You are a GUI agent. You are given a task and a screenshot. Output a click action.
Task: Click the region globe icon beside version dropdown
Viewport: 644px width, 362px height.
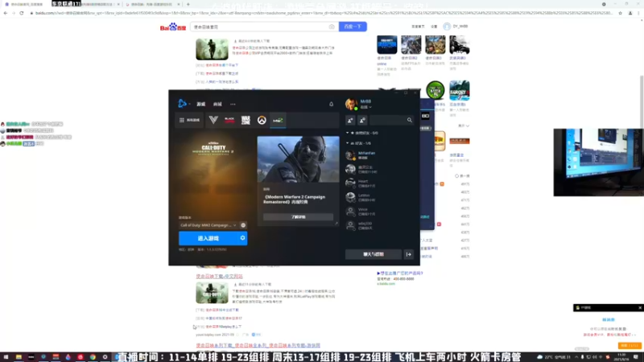[243, 225]
